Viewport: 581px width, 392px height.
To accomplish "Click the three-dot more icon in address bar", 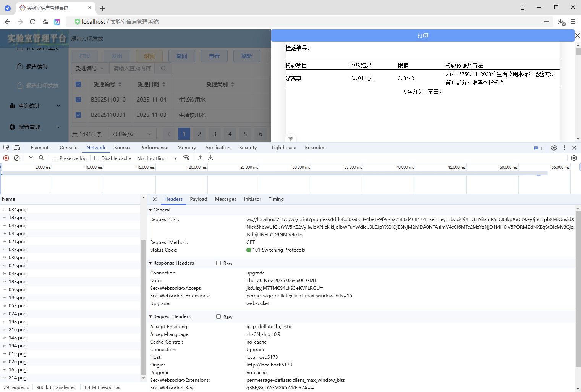I will (546, 22).
